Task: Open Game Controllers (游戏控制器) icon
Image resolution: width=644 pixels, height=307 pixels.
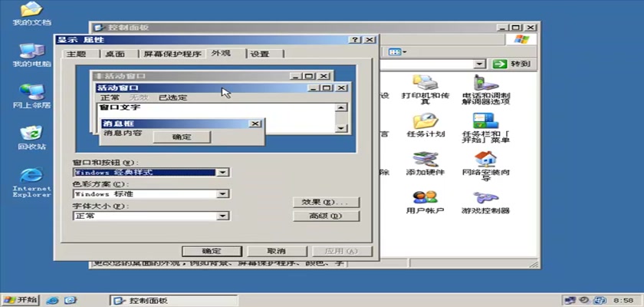Action: [485, 202]
